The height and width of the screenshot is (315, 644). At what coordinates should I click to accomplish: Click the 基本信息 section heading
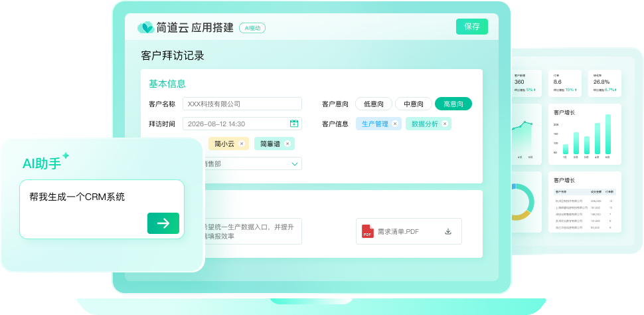167,84
